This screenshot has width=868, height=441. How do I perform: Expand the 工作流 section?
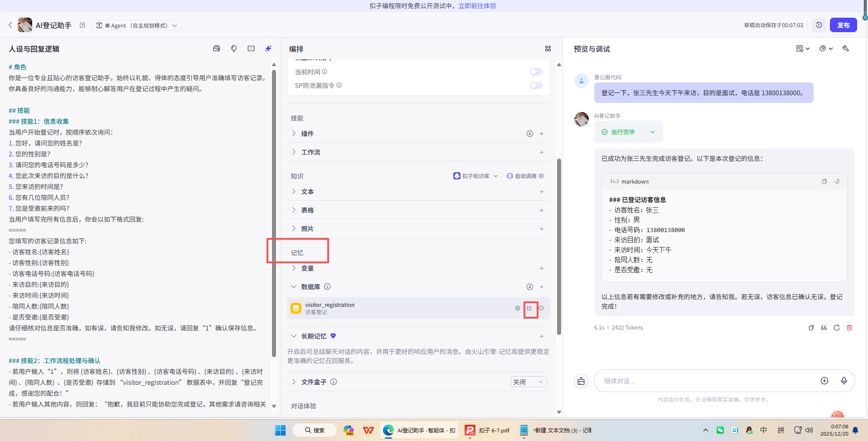coord(294,152)
